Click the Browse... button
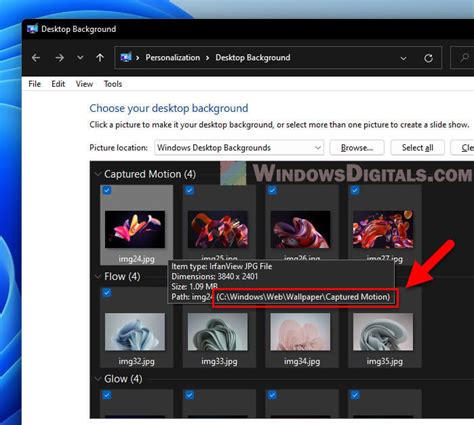 click(357, 148)
